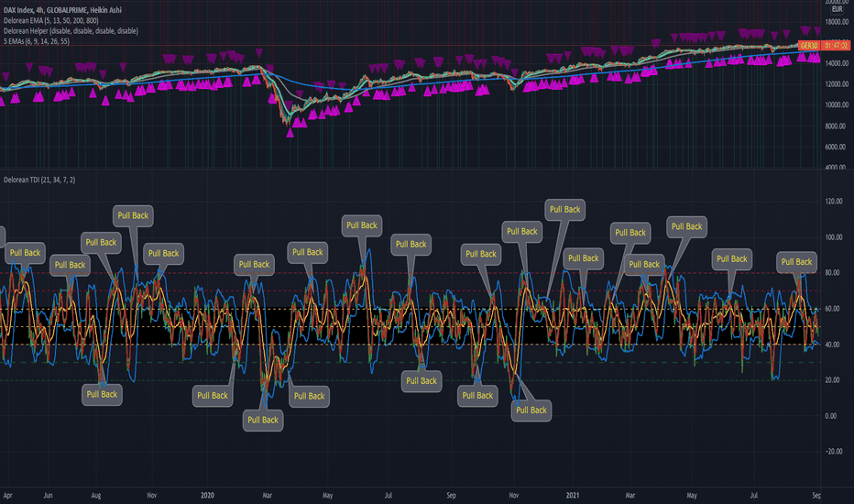Click the orange GER30 last-price tag
This screenshot has height=504, width=854.
point(808,45)
